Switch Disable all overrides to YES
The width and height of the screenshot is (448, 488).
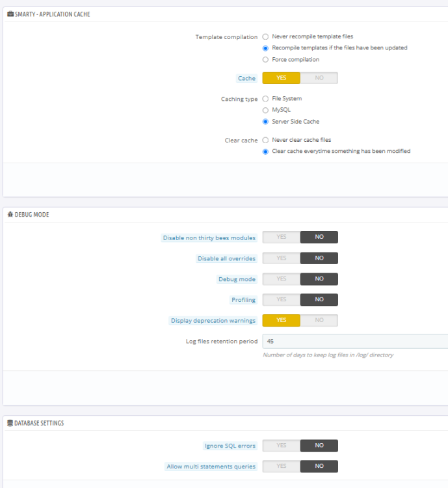coord(282,258)
